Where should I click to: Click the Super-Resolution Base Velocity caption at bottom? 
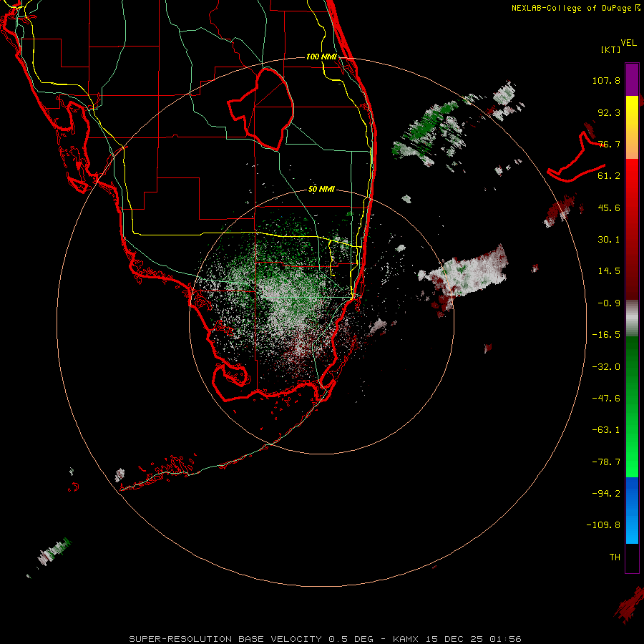[x=325, y=639]
